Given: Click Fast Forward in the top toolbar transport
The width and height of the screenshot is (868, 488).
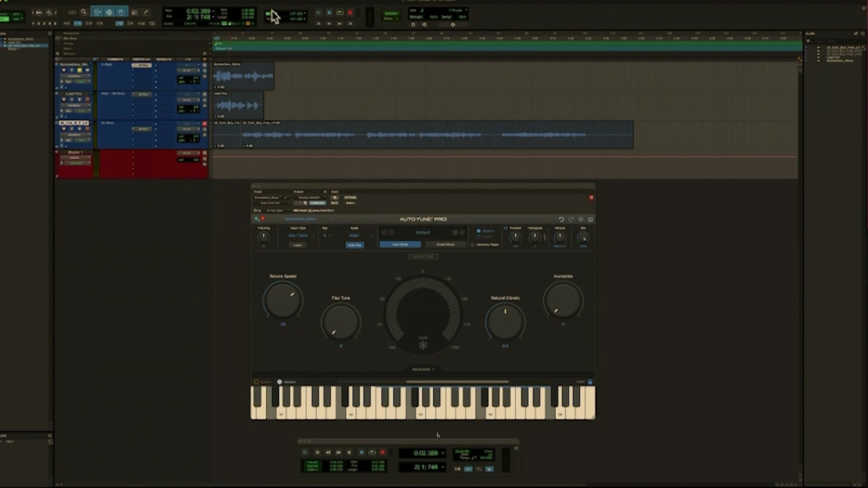Looking at the screenshot, I should pyautogui.click(x=340, y=23).
